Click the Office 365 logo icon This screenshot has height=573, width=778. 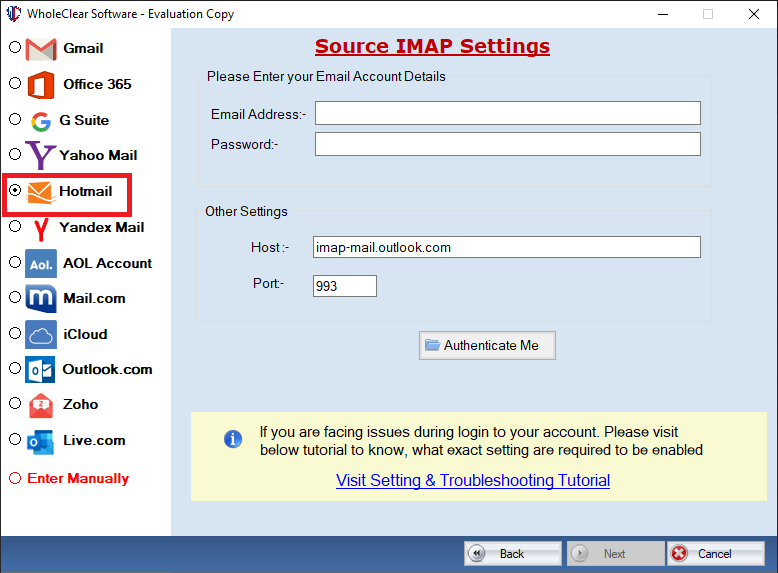pos(41,85)
